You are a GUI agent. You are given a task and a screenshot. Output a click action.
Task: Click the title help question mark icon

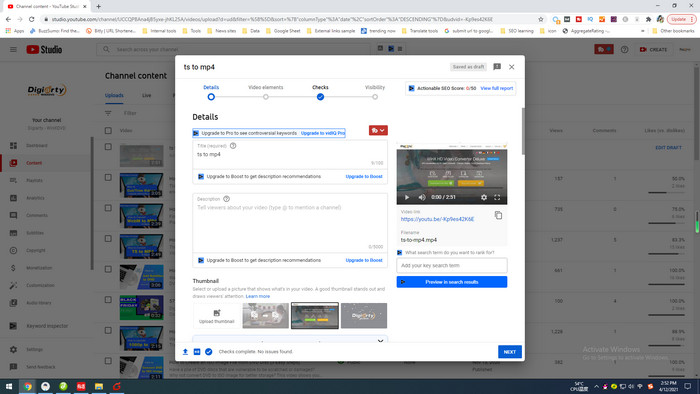click(233, 146)
